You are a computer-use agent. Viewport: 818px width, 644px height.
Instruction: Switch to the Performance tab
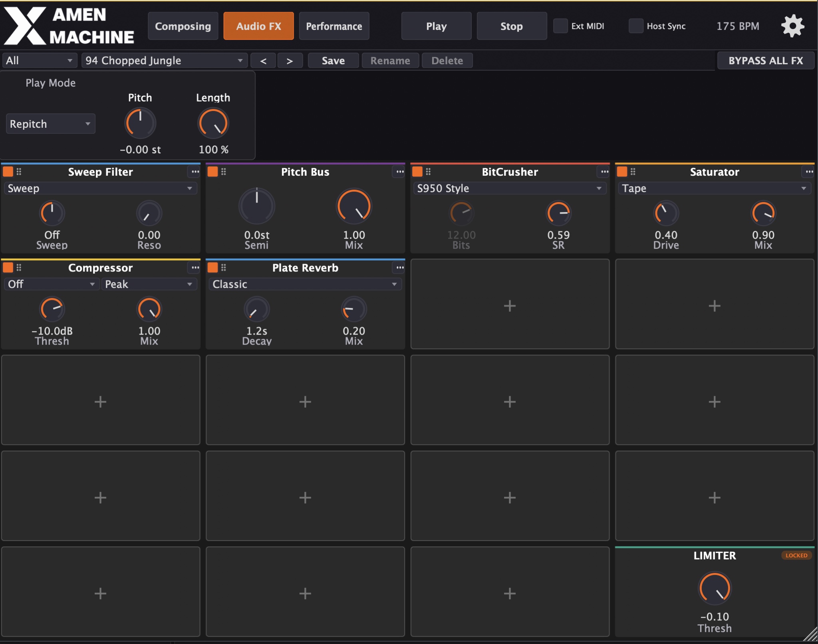pos(334,26)
